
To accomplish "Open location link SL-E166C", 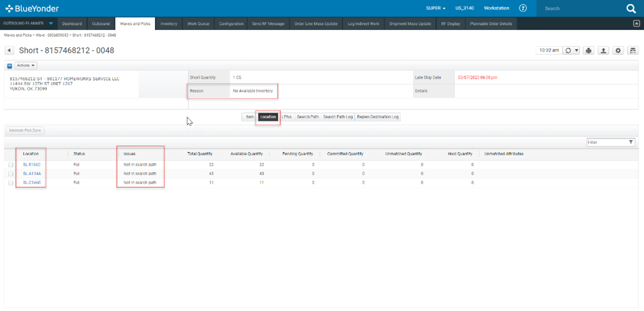I will pyautogui.click(x=32, y=165).
